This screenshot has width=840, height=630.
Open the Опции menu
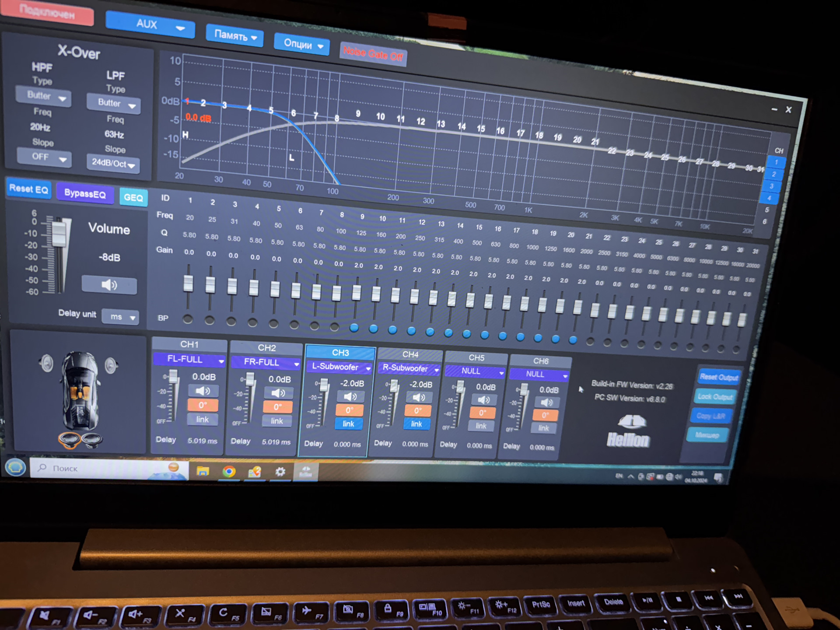[x=301, y=44]
